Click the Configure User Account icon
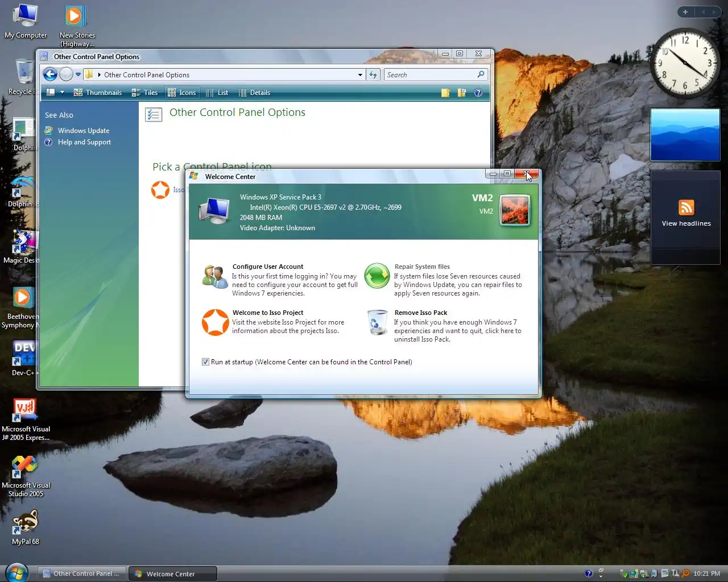The image size is (728, 582). [x=215, y=277]
